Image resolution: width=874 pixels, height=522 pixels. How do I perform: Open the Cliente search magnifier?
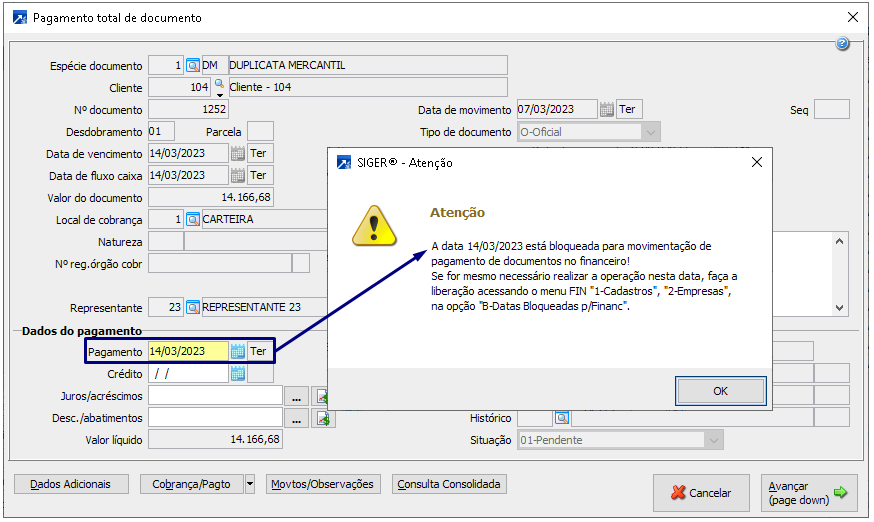click(x=220, y=86)
